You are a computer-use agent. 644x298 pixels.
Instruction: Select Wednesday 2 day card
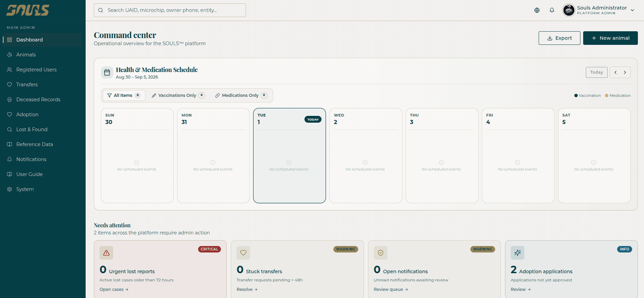[x=366, y=156]
